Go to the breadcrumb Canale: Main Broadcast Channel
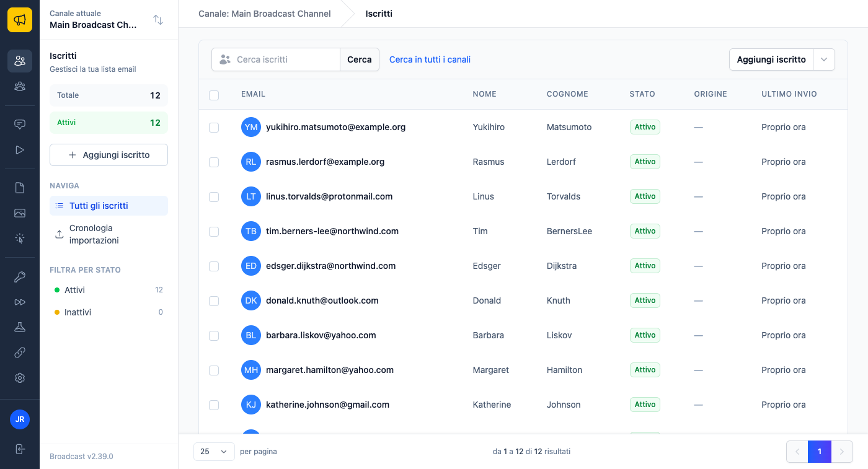 coord(265,14)
